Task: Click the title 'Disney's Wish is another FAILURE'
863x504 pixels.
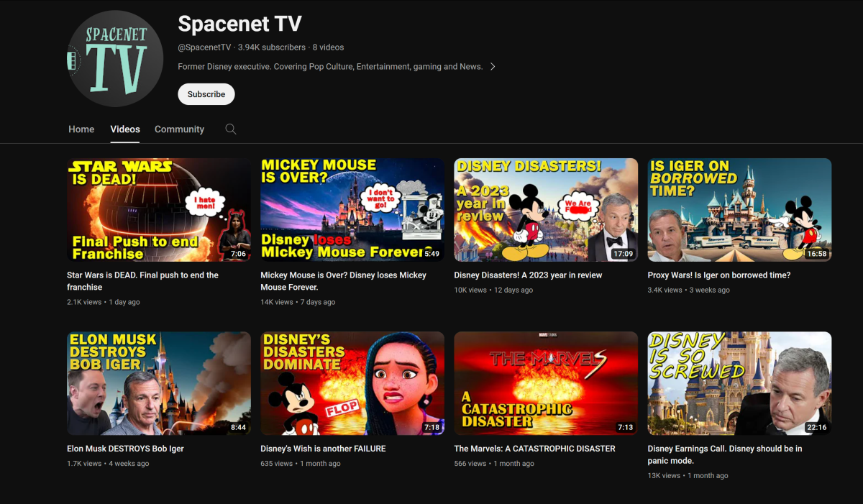Action: (x=323, y=449)
